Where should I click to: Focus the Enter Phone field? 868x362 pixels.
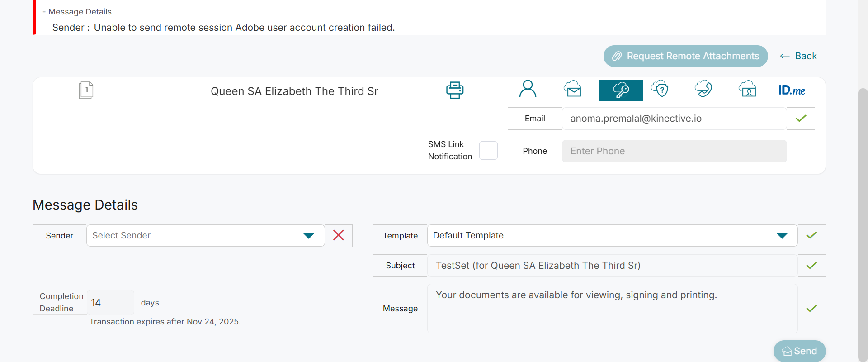pyautogui.click(x=674, y=151)
